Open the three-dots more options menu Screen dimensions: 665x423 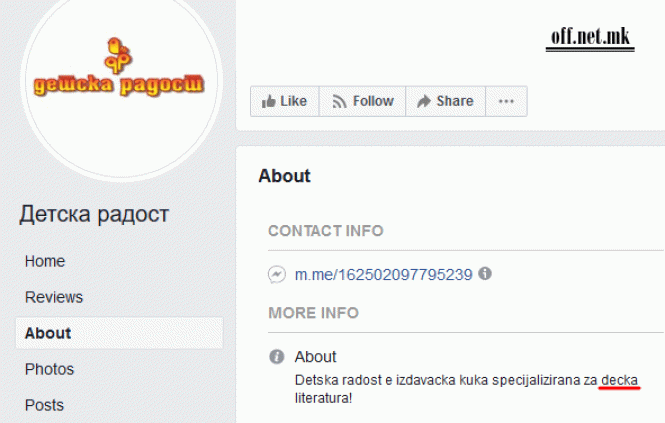506,101
